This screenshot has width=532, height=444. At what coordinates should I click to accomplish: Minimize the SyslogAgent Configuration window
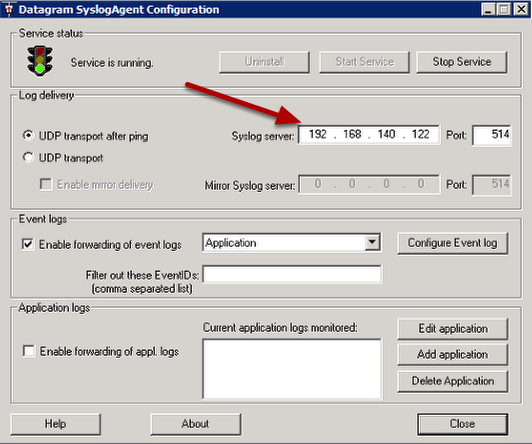tap(488, 9)
